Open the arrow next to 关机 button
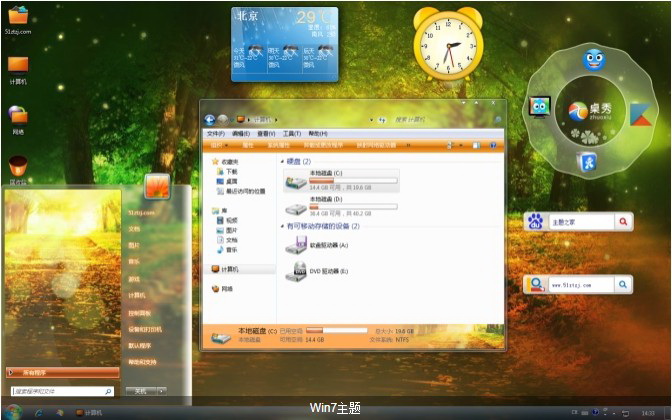The height and width of the screenshot is (420, 672). pos(162,391)
